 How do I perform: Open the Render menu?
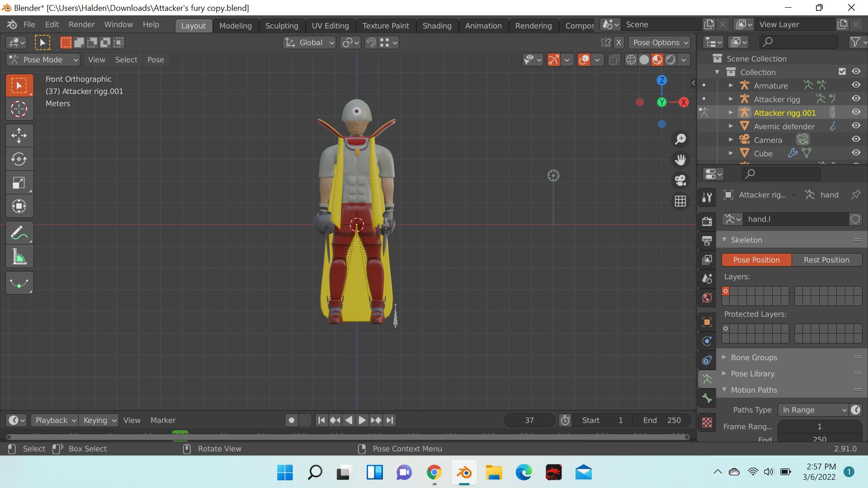[x=81, y=24]
